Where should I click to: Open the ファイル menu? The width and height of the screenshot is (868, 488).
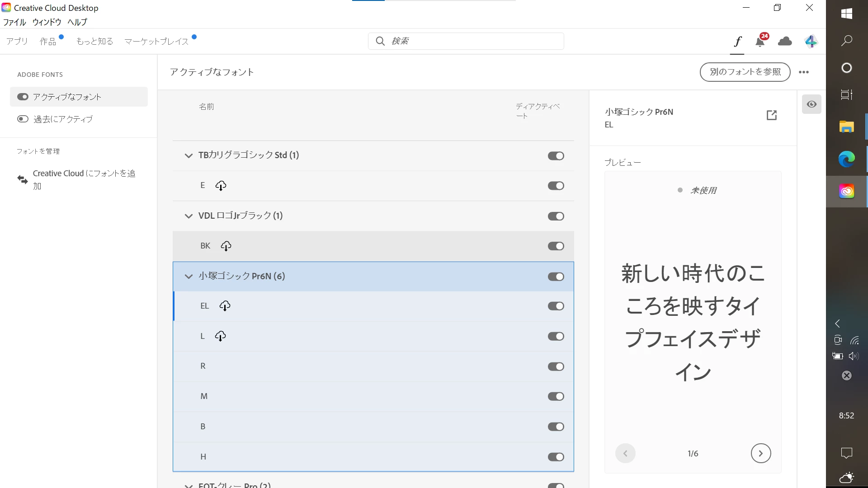14,22
